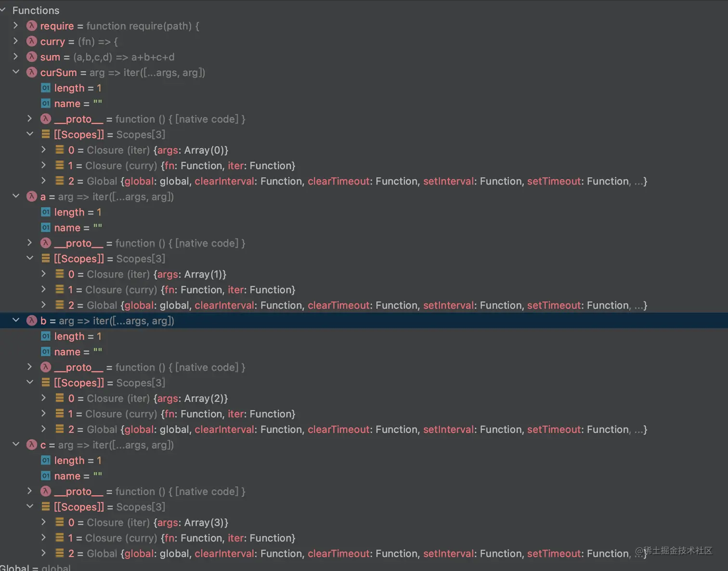The image size is (728, 571).
Task: Select 'require = function require(path) {' text
Action: coord(120,26)
